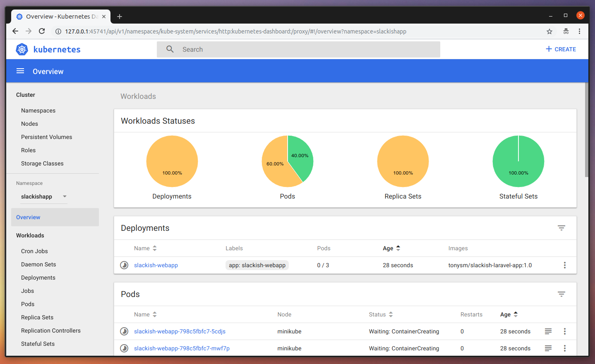Close the Overview - Kubernetes tab
This screenshot has width=595, height=364.
coord(104,17)
